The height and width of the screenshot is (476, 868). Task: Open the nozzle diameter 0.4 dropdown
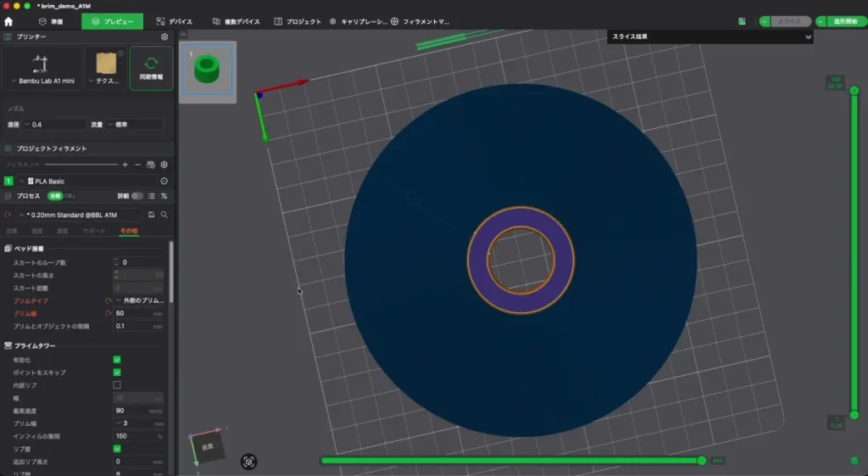pos(53,125)
